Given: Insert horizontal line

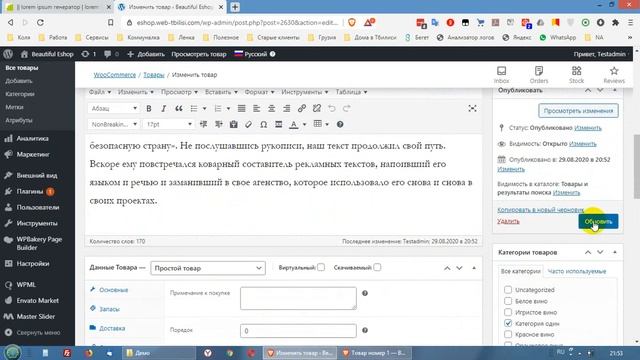Looking at the screenshot, I should (x=278, y=124).
